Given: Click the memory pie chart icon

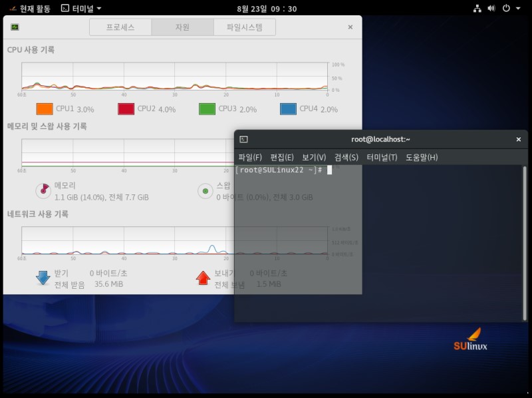Looking at the screenshot, I should (43, 191).
